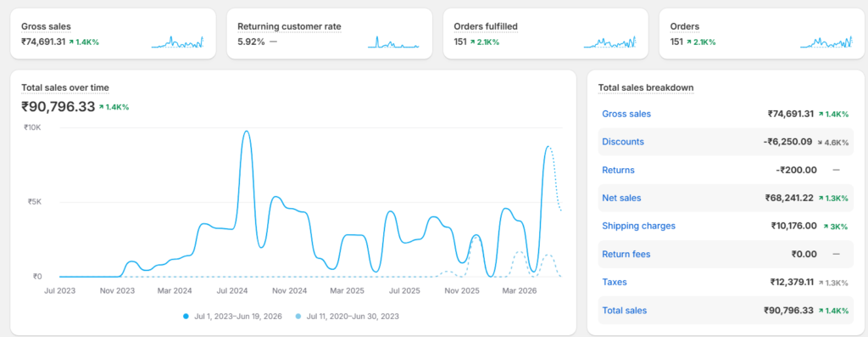Click the Orders fulfilled sparkline chart
This screenshot has width=868, height=337.
610,42
